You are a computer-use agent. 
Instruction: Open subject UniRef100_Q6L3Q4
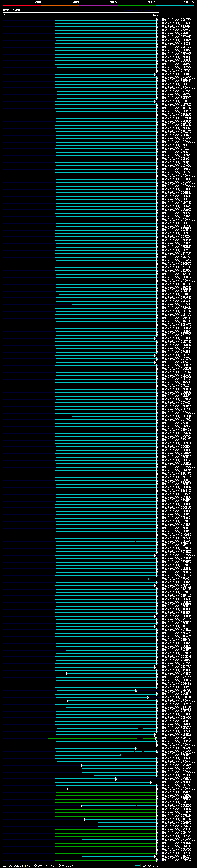[177, 416]
